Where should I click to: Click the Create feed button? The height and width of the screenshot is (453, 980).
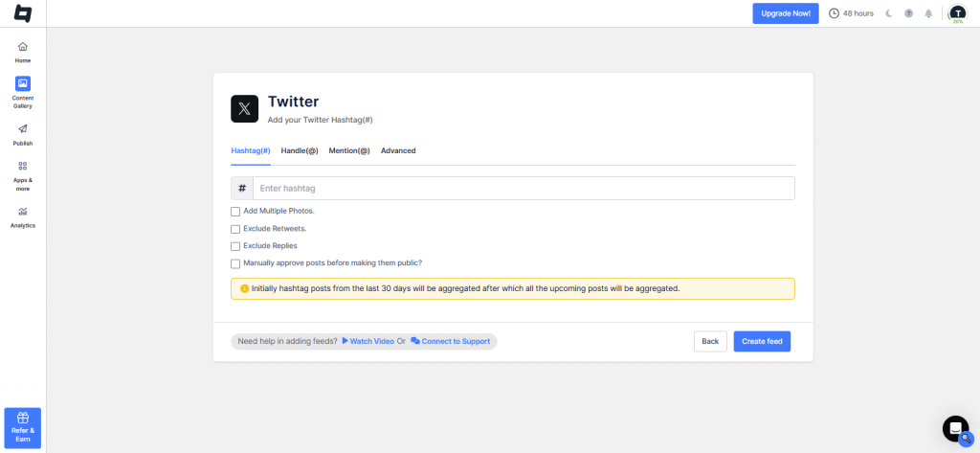[x=762, y=341]
